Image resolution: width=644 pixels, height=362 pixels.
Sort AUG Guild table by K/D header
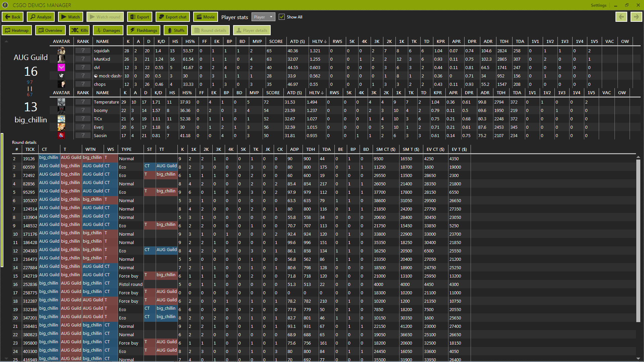(x=161, y=41)
